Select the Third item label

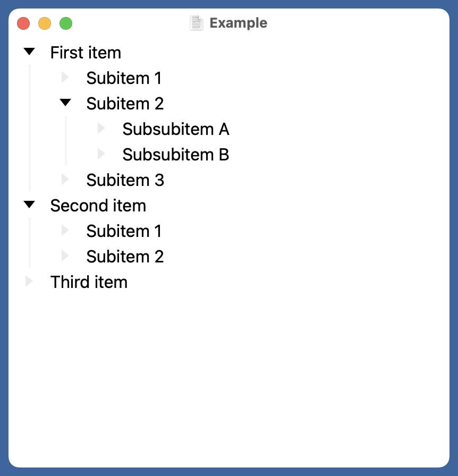pyautogui.click(x=89, y=282)
